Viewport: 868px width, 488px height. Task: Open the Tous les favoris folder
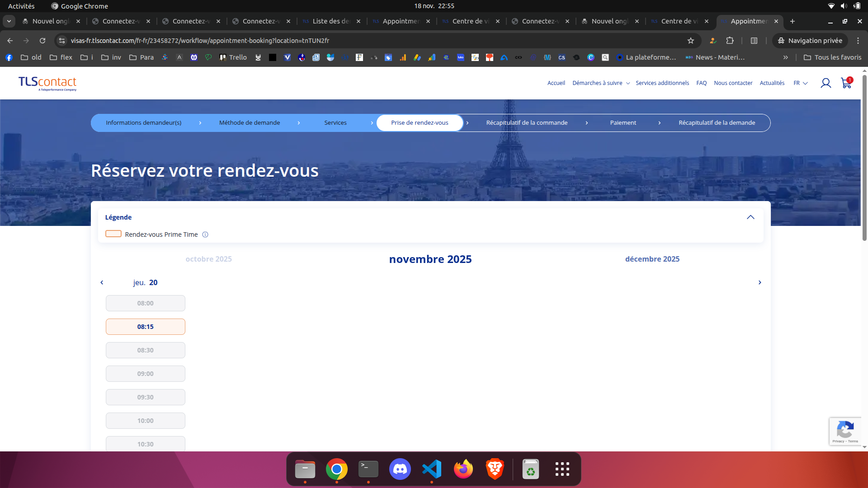pyautogui.click(x=833, y=57)
